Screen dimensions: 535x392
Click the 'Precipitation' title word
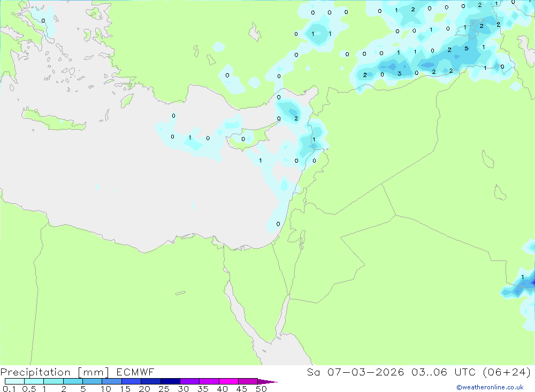click(x=35, y=372)
